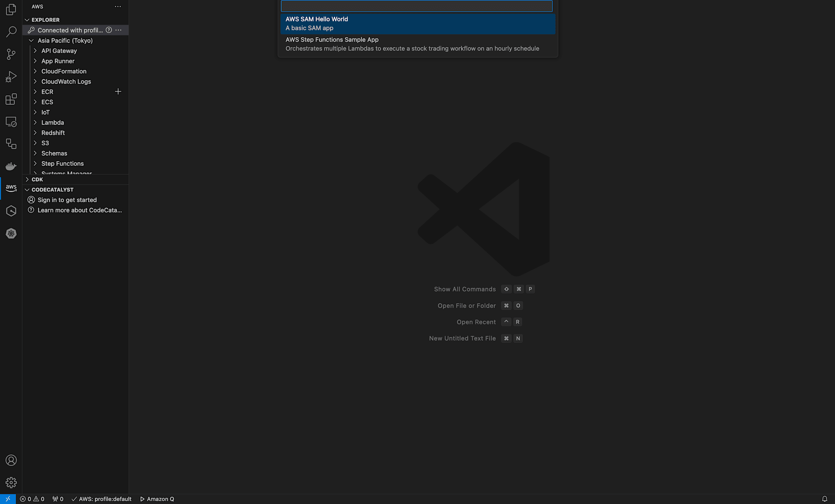Click AWS: profile:default in status bar
Viewport: 835px width, 504px height.
[101, 499]
